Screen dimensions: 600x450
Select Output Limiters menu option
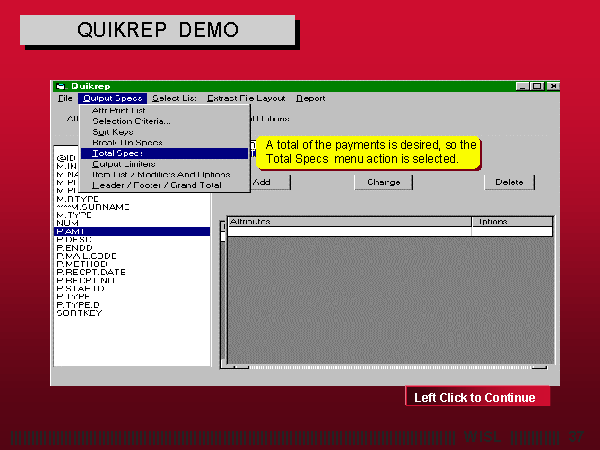(125, 164)
